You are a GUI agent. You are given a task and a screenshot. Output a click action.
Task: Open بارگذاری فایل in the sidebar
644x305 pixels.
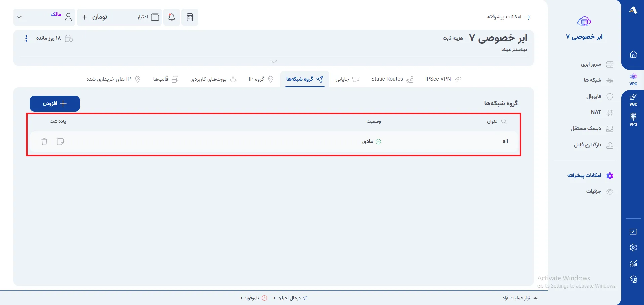(x=594, y=145)
